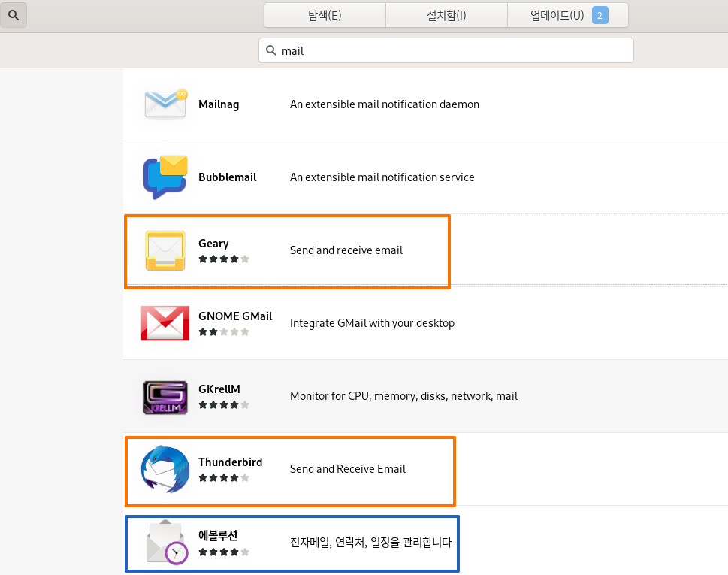Open the 에볼루션 envelope clock icon

(167, 542)
